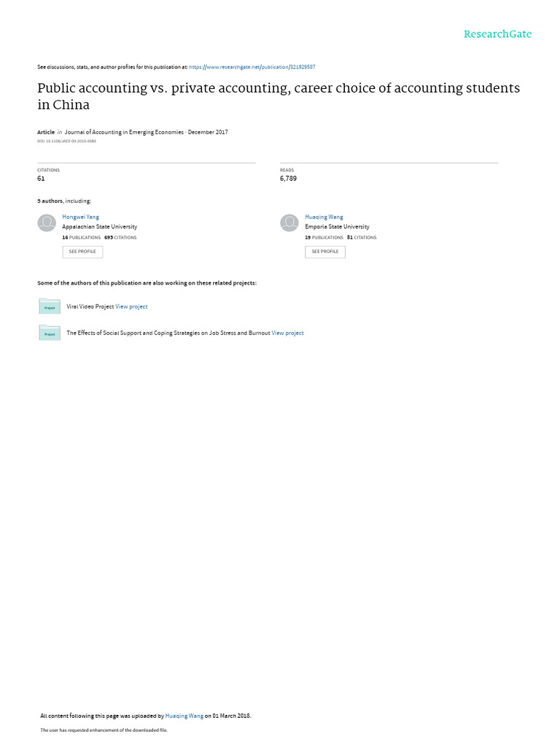
Task: Open Huaqing Wang author name link
Action: coord(324,217)
